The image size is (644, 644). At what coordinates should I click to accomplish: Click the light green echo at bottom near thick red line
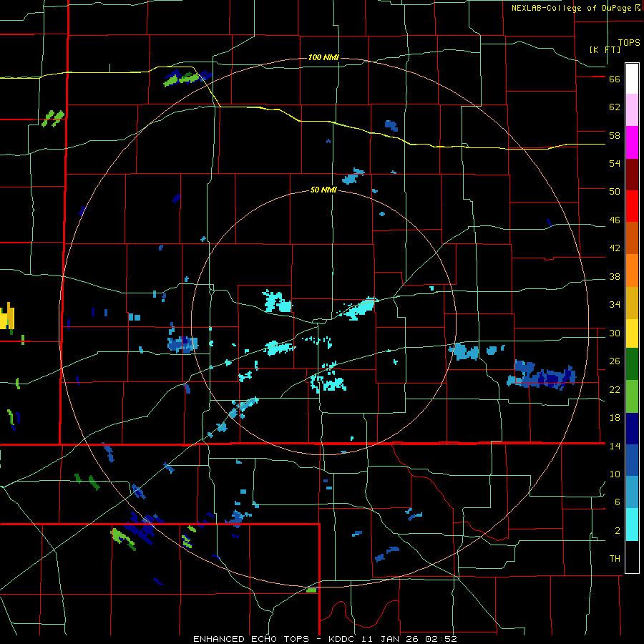pyautogui.click(x=311, y=590)
